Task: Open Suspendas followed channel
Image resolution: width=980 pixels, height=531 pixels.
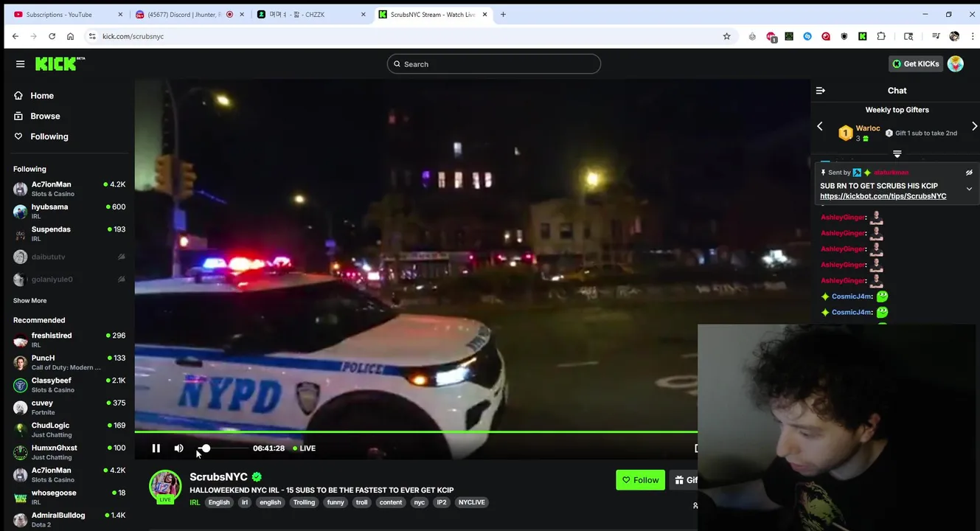Action: [x=69, y=234]
